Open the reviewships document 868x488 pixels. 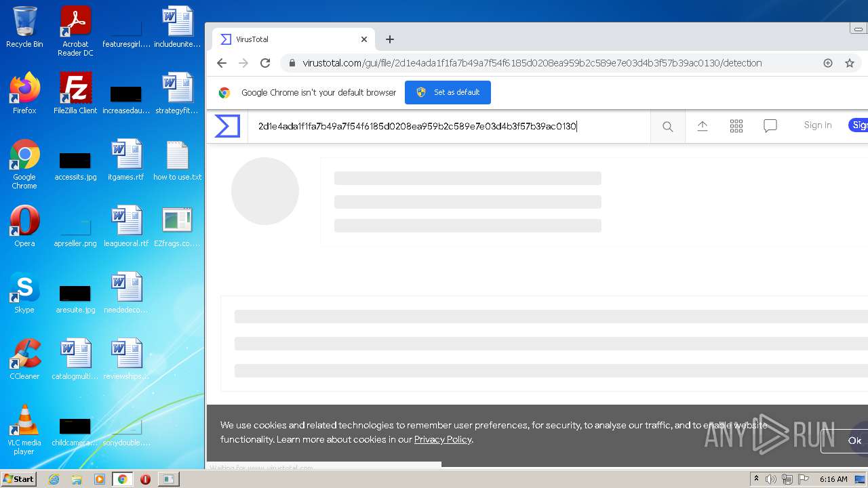(126, 359)
